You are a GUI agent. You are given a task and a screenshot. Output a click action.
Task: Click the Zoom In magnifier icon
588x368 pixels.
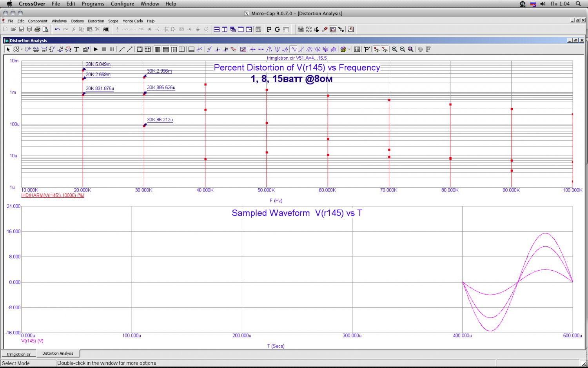pyautogui.click(x=394, y=49)
